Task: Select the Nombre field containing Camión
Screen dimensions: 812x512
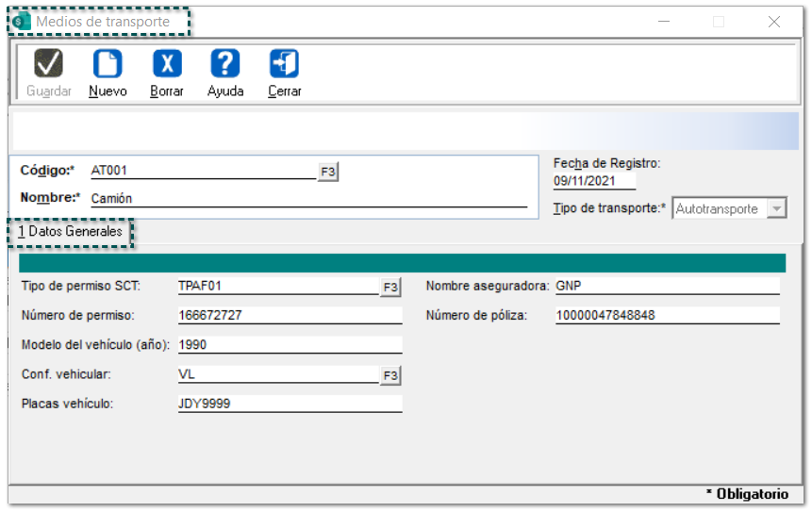Action: pos(307,199)
